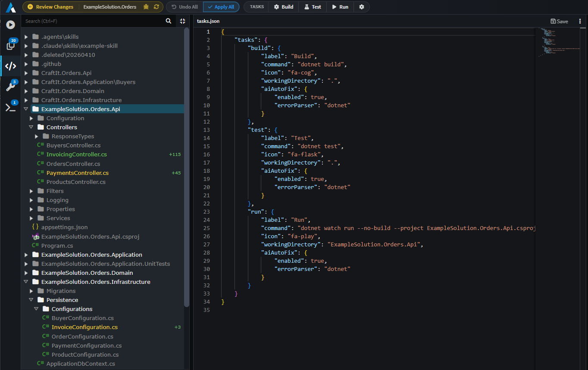Select the CraftIt.Orders.Domain folder

pyautogui.click(x=72, y=91)
